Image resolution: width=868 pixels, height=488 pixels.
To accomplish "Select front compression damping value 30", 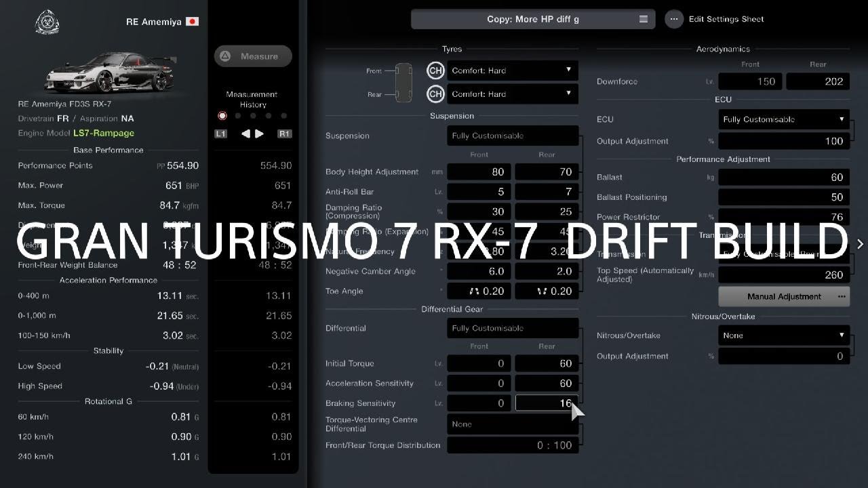I will pos(479,211).
